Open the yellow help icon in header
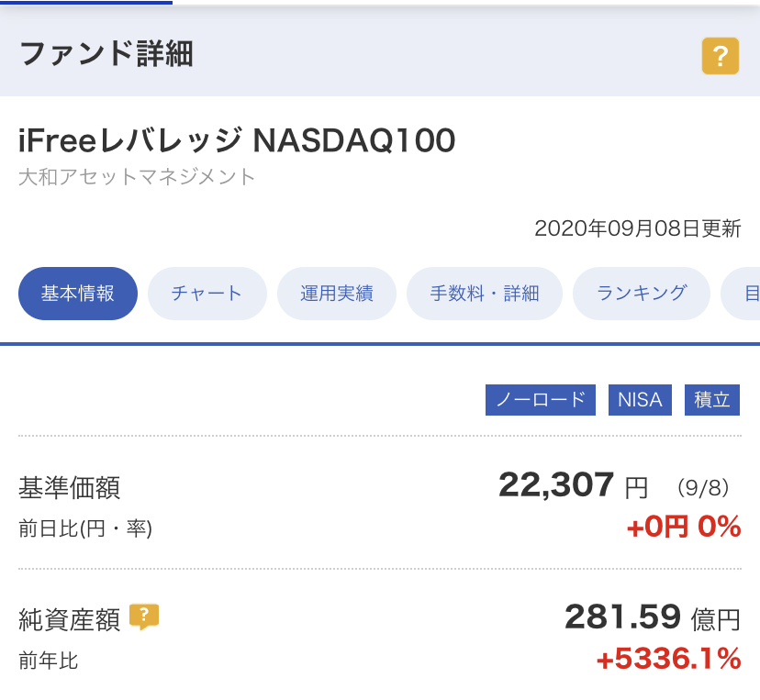 coord(721,56)
